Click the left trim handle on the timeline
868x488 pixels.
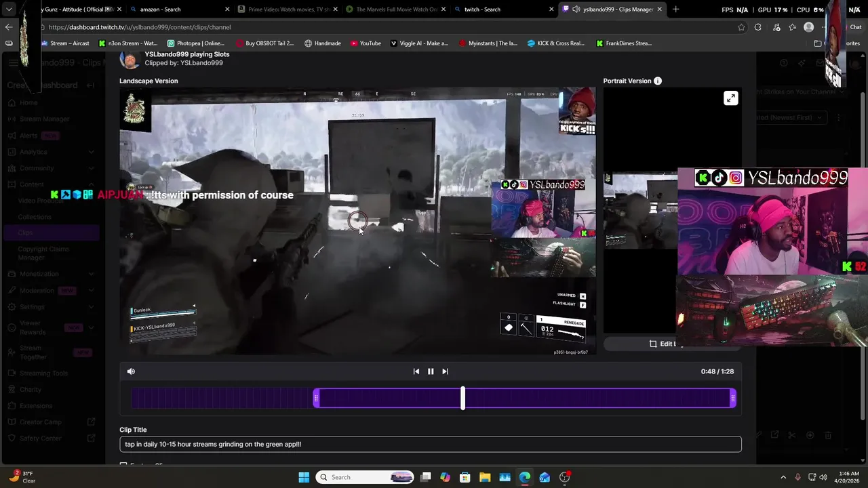(316, 399)
